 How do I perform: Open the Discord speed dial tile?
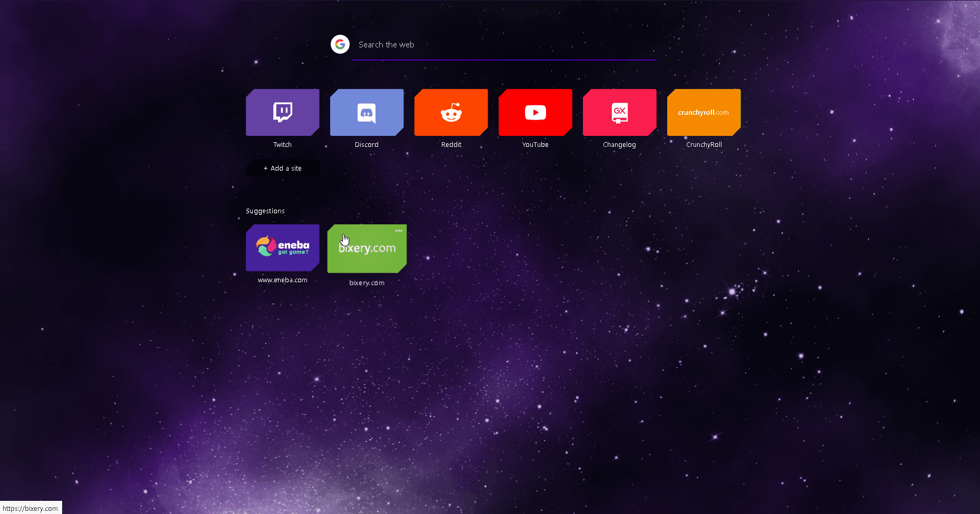click(x=367, y=112)
